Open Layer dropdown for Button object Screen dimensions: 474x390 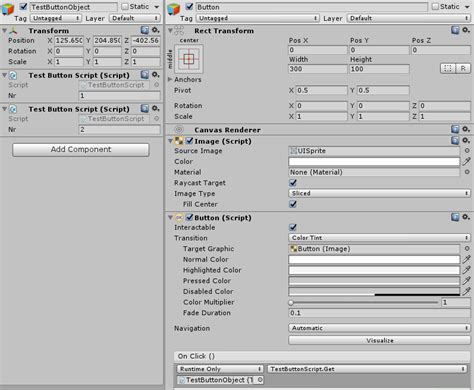409,18
